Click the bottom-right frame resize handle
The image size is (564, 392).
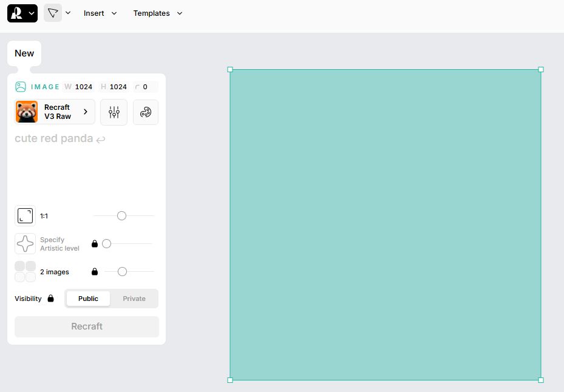point(540,380)
